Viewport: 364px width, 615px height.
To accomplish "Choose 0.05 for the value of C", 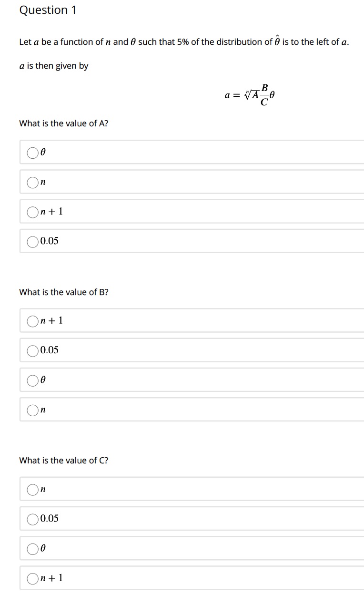I will pos(32,519).
